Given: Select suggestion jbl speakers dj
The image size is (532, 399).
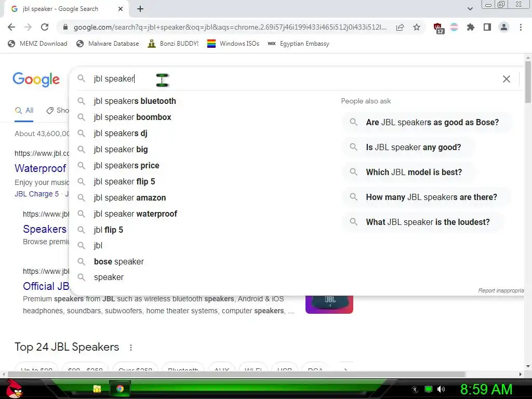Looking at the screenshot, I should tap(121, 134).
